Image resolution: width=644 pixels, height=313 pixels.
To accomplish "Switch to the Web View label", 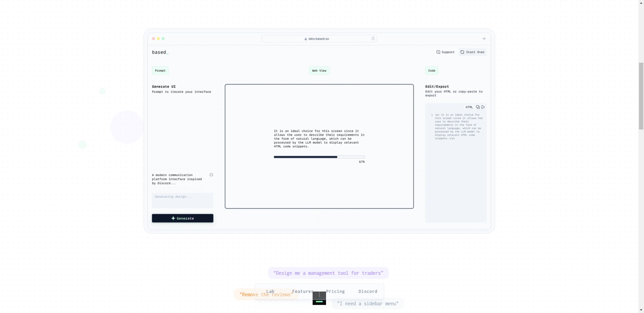I will coord(319,70).
